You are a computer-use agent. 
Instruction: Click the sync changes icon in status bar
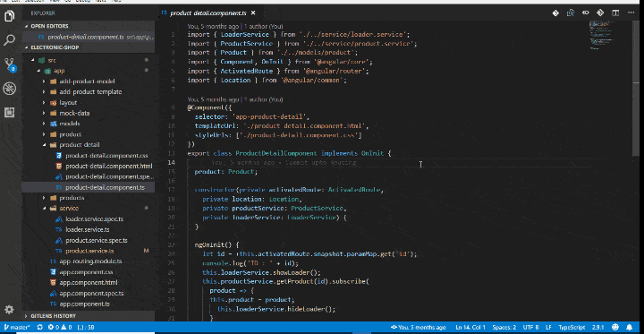40,328
